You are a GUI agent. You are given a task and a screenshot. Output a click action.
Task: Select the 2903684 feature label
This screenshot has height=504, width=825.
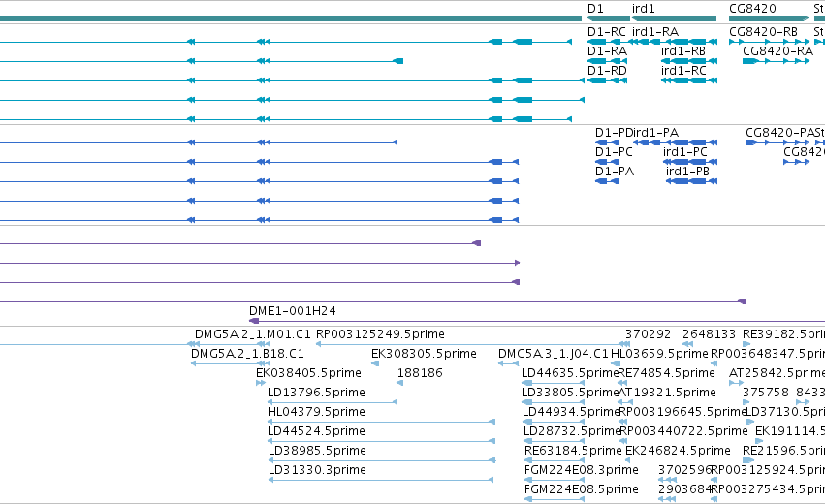click(684, 489)
